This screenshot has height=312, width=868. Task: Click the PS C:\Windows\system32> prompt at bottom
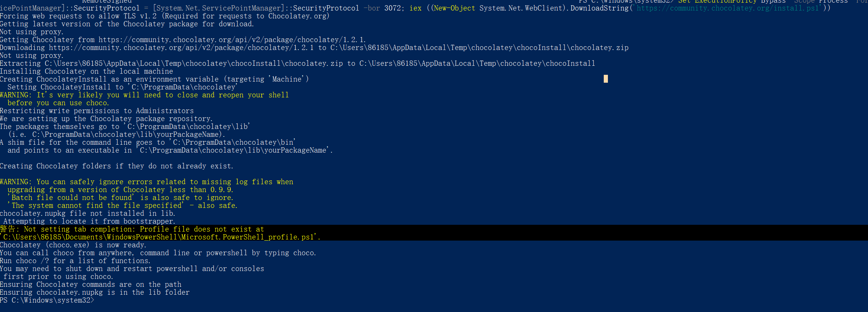tap(47, 300)
